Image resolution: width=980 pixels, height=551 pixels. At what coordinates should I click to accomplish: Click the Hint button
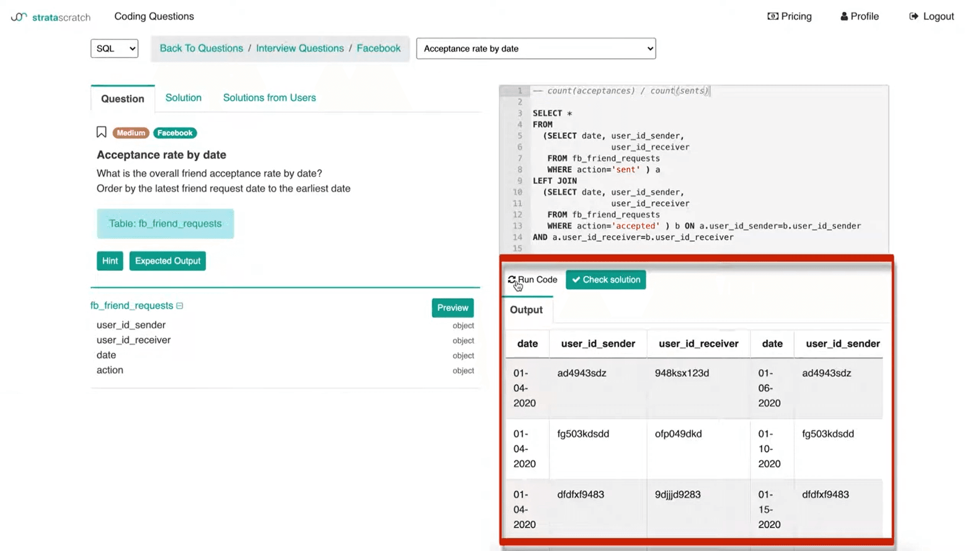[110, 261]
